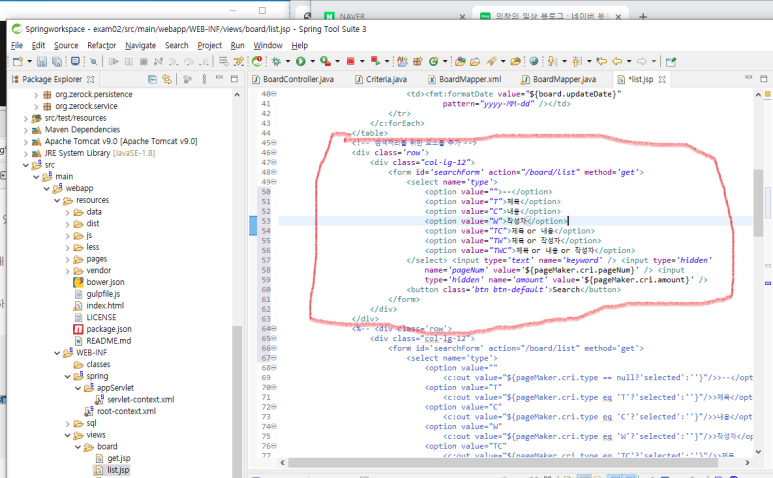
Task: Click the red Stop application icon
Action: point(351,62)
